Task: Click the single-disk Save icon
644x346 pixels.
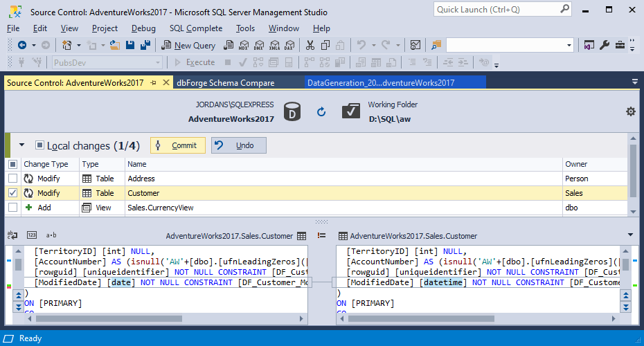Action: (130, 45)
